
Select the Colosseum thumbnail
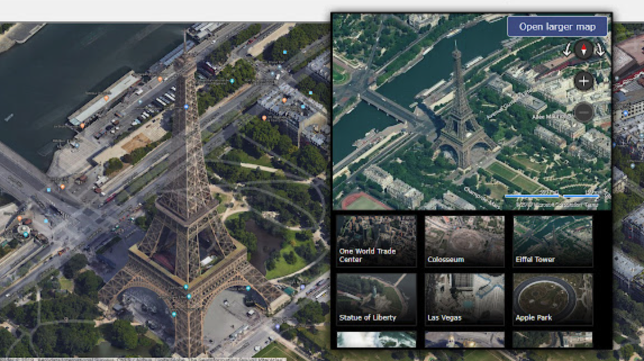tap(465, 241)
